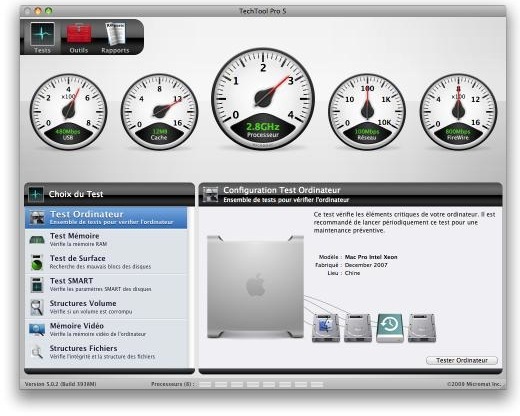Click the Structures Volume magnifier icon
The image size is (520, 416).
(x=37, y=307)
